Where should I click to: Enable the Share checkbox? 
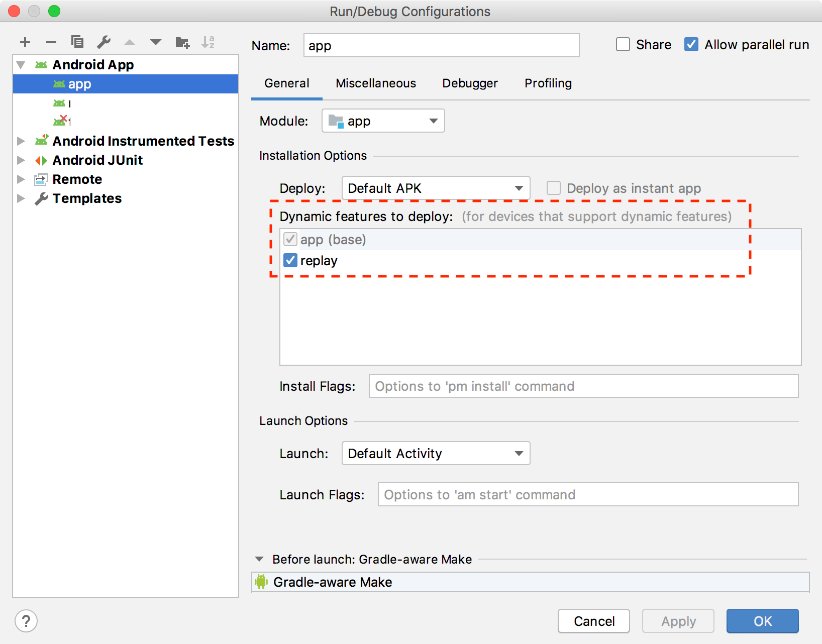(x=623, y=44)
